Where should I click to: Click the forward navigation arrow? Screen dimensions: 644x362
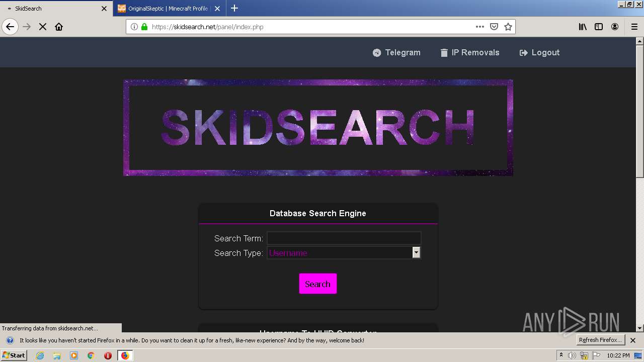pos(27,27)
